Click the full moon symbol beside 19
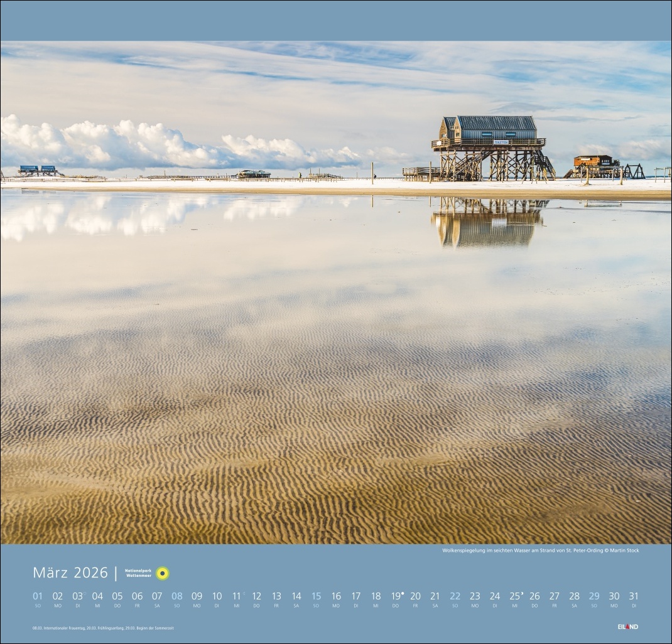The image size is (672, 644). (403, 592)
